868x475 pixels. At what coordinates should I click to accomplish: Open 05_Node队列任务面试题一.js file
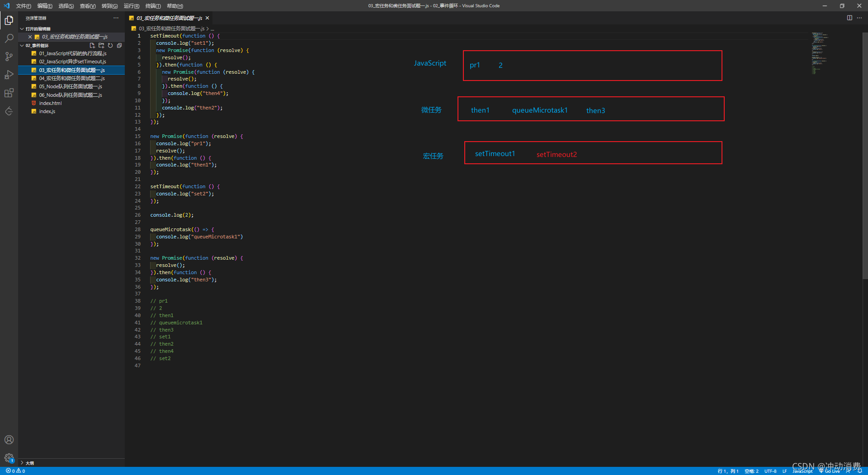click(x=71, y=86)
